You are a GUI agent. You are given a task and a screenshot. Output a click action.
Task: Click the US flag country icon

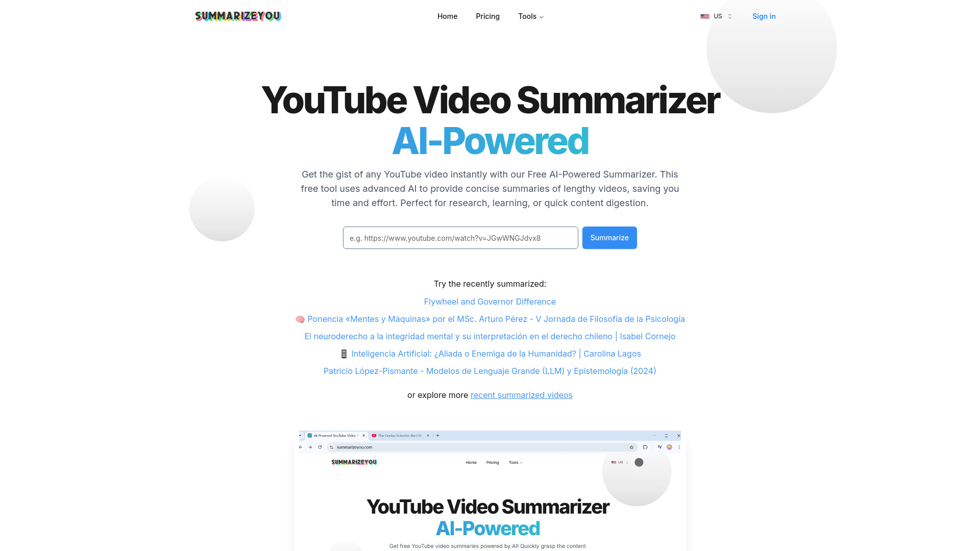point(704,16)
